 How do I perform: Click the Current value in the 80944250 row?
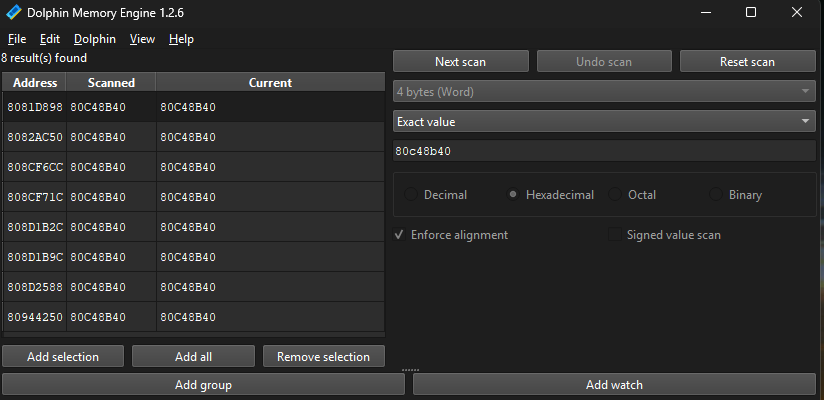click(270, 317)
